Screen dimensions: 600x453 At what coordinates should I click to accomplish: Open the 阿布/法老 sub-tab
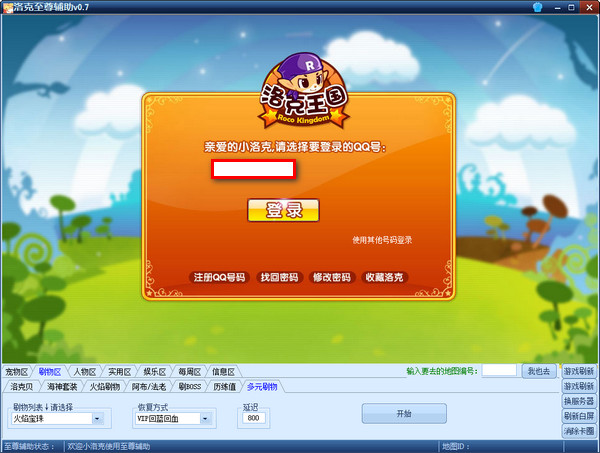coord(149,386)
